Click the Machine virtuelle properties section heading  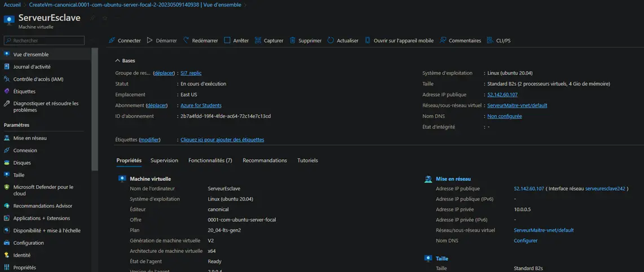151,179
